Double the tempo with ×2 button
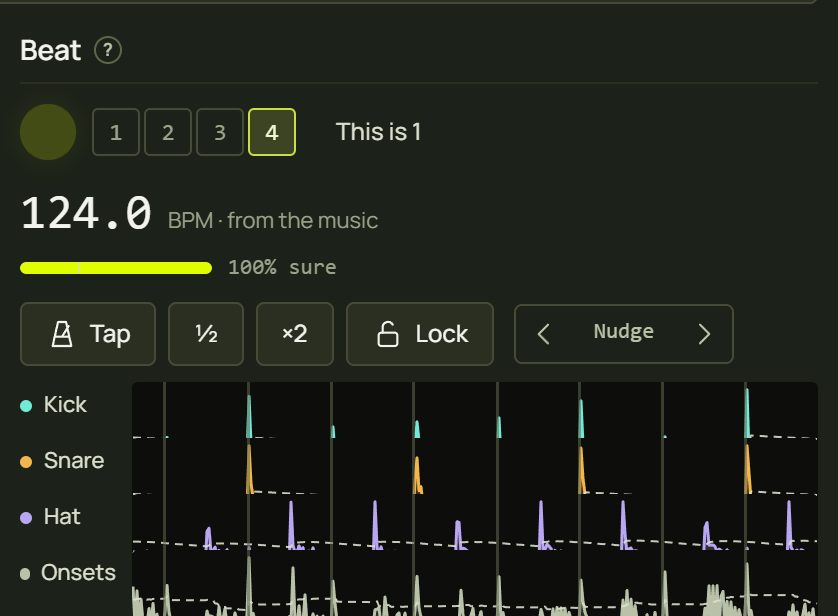The image size is (838, 616). [x=294, y=334]
